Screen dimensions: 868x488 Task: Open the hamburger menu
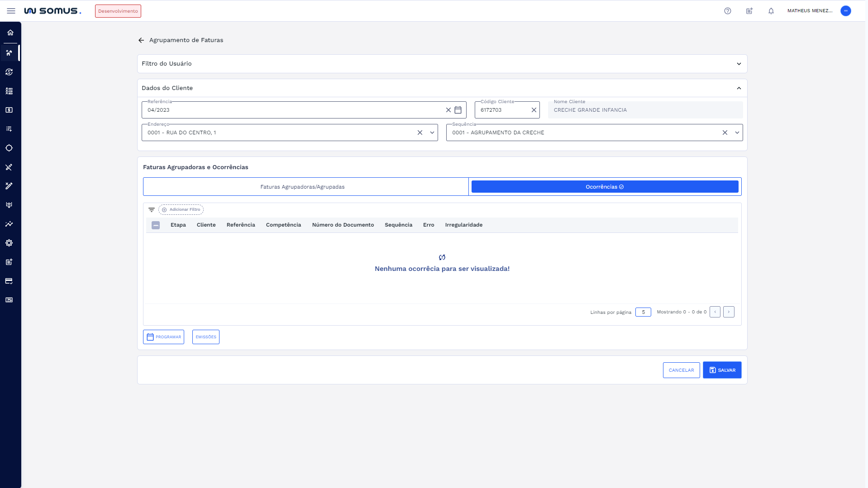coord(11,11)
